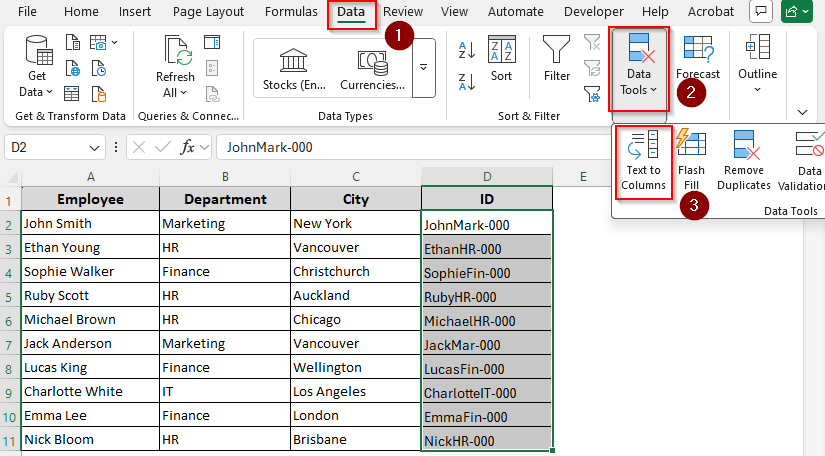825x456 pixels.
Task: Open the Acrobat tab
Action: (711, 12)
